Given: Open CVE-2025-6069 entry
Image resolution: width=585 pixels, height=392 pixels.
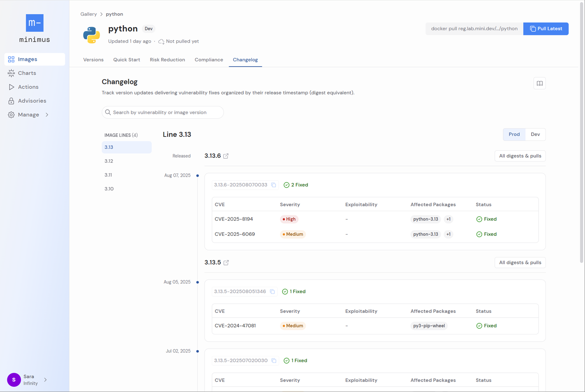Looking at the screenshot, I should coord(235,234).
